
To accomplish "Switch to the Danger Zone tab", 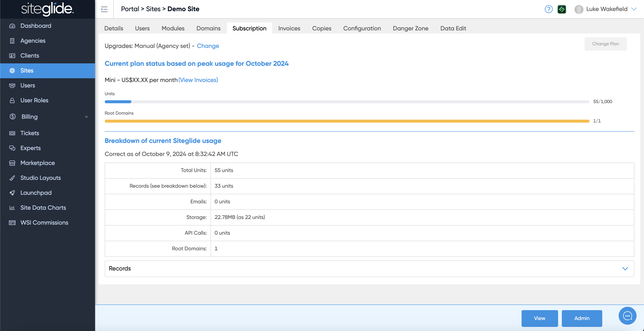I will tap(411, 28).
